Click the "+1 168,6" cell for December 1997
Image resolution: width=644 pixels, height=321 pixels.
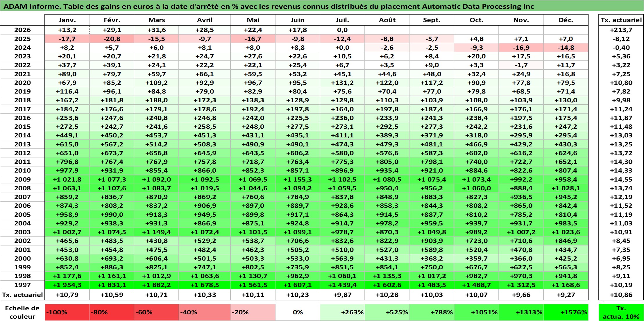point(566,285)
